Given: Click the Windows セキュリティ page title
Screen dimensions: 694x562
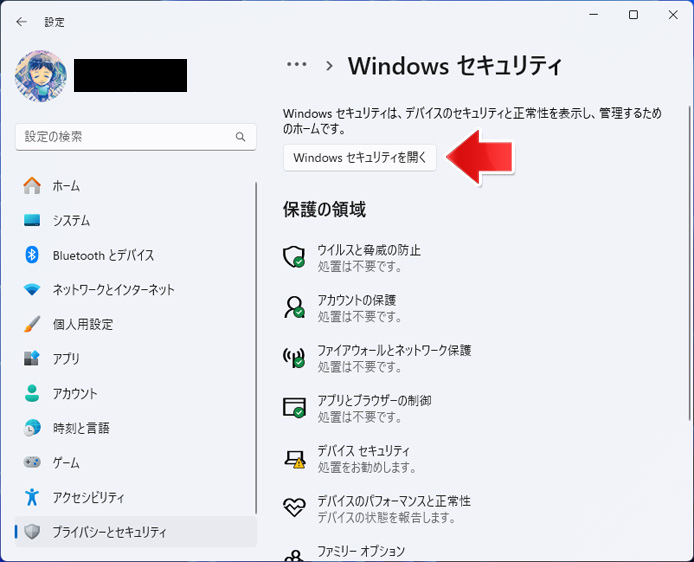Looking at the screenshot, I should 455,66.
